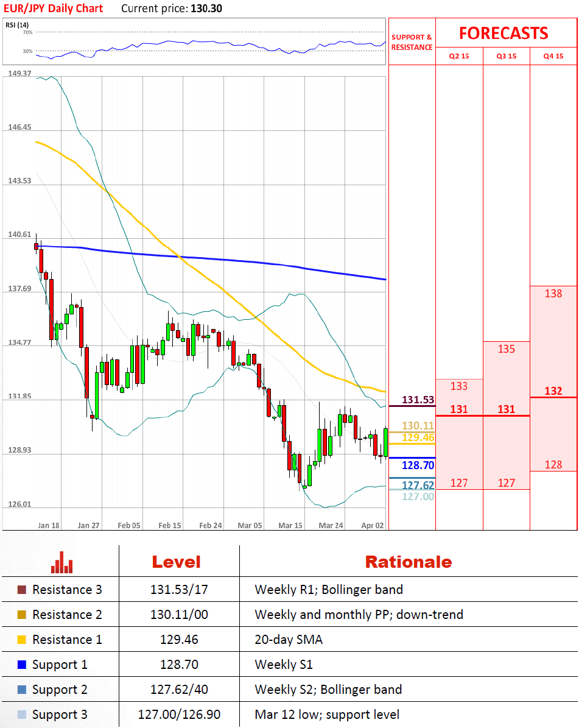579x728 pixels.
Task: Click the 128.70 cell in Level column
Action: 179,665
